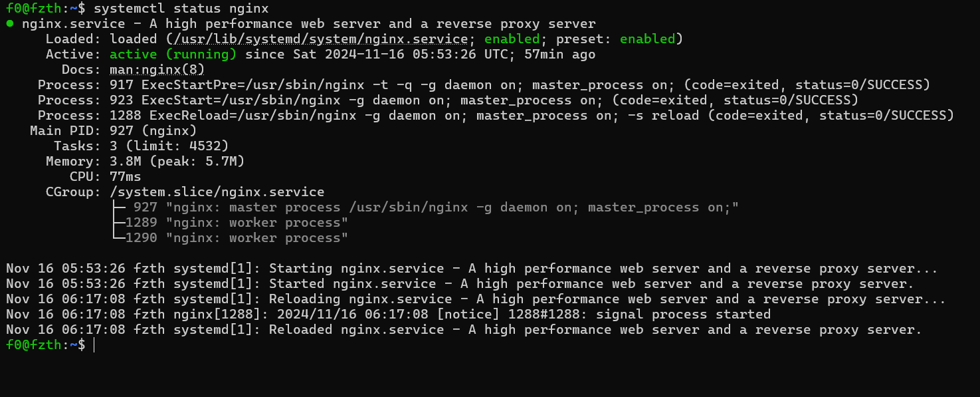This screenshot has width=980, height=397.
Task: Place cursor at the bottom shell prompt
Action: point(94,345)
